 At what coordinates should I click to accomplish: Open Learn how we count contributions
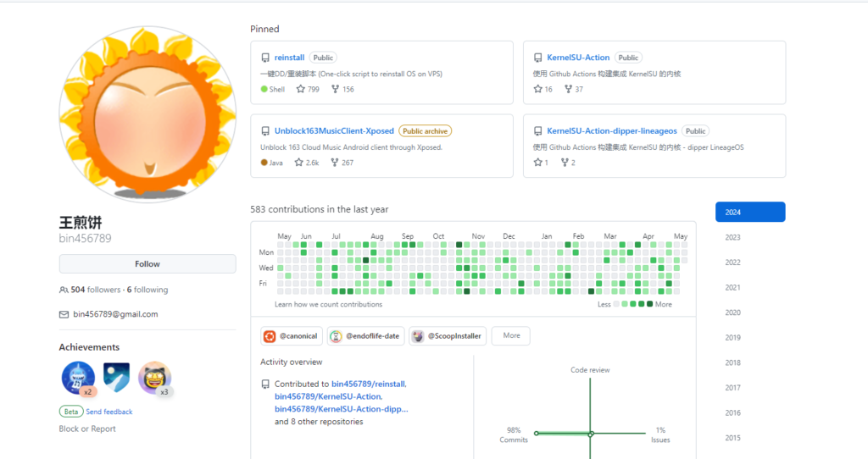point(328,304)
